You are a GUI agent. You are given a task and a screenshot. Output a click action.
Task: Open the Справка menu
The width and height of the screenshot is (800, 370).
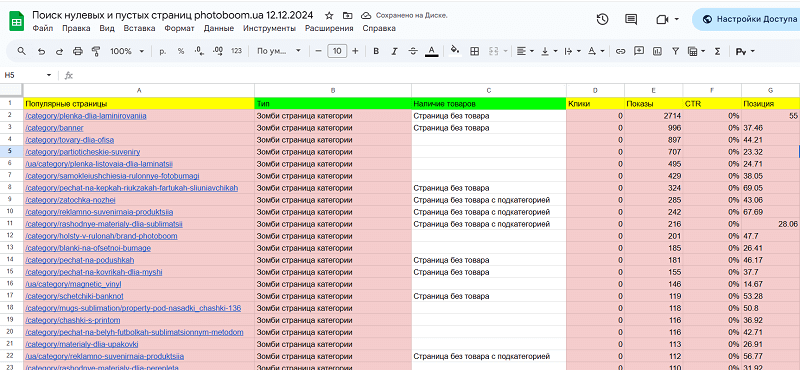coord(379,29)
